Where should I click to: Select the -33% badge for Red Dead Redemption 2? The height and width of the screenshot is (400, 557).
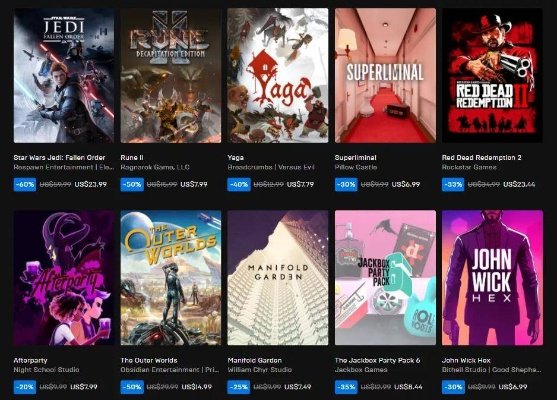(453, 184)
